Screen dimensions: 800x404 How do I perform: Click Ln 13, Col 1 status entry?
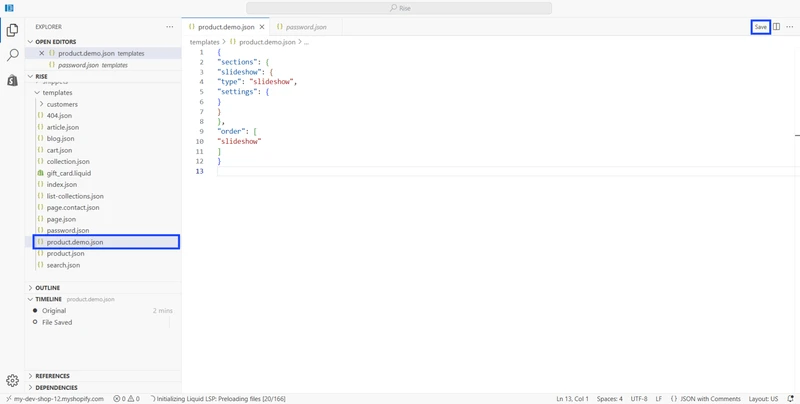[x=572, y=399]
